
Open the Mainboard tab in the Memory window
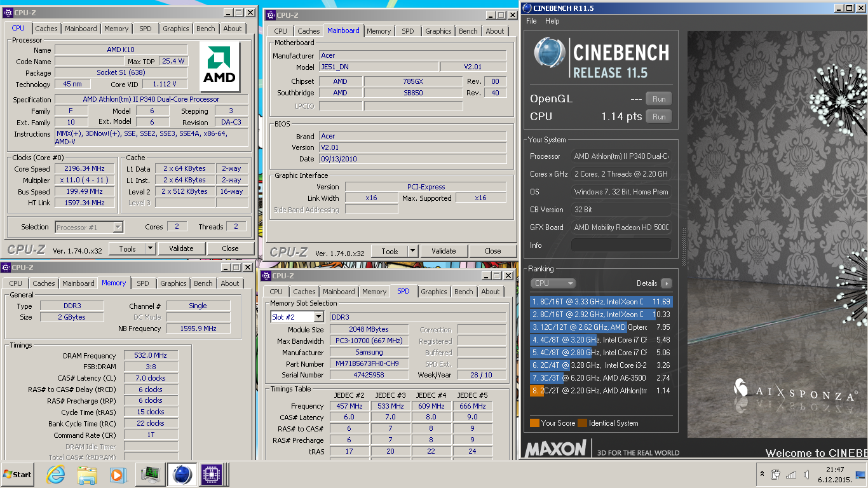(78, 283)
